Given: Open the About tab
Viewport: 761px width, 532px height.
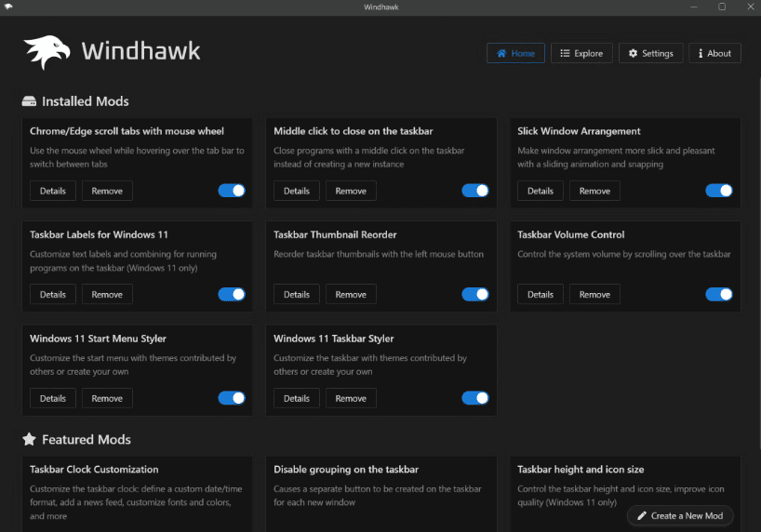Looking at the screenshot, I should click(714, 53).
